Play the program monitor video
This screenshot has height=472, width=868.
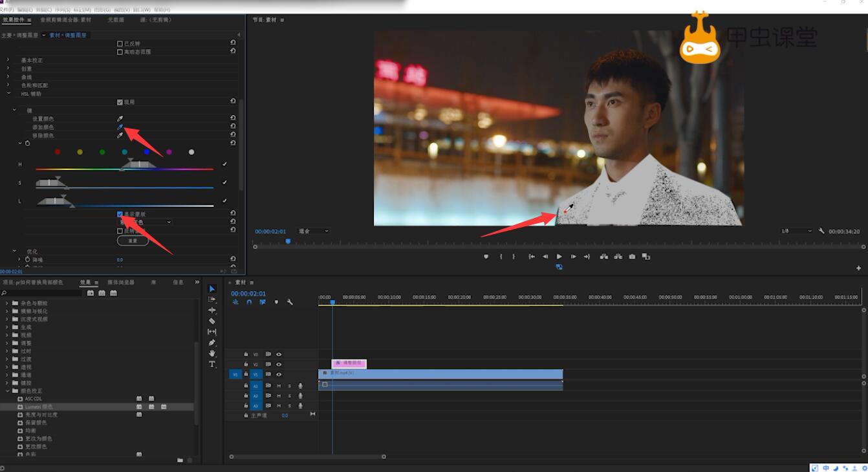(x=559, y=257)
